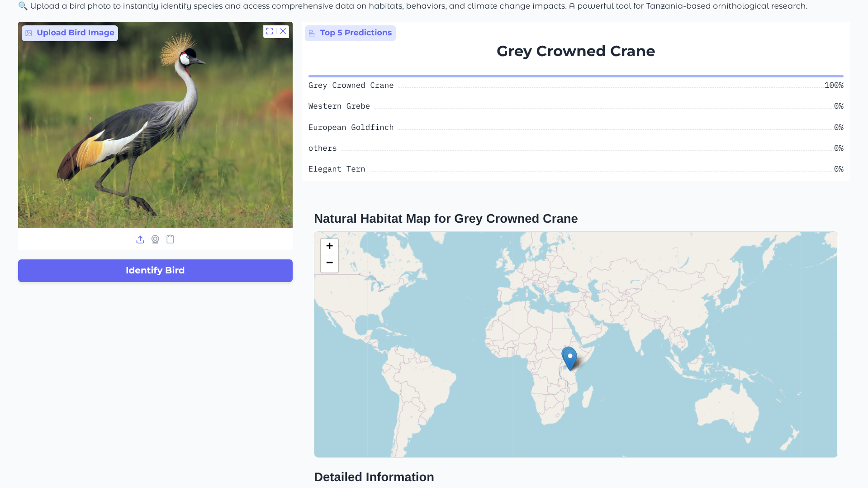Viewport: 868px width, 488px height.
Task: Select the Elegant Tern prediction row
Action: point(576,169)
